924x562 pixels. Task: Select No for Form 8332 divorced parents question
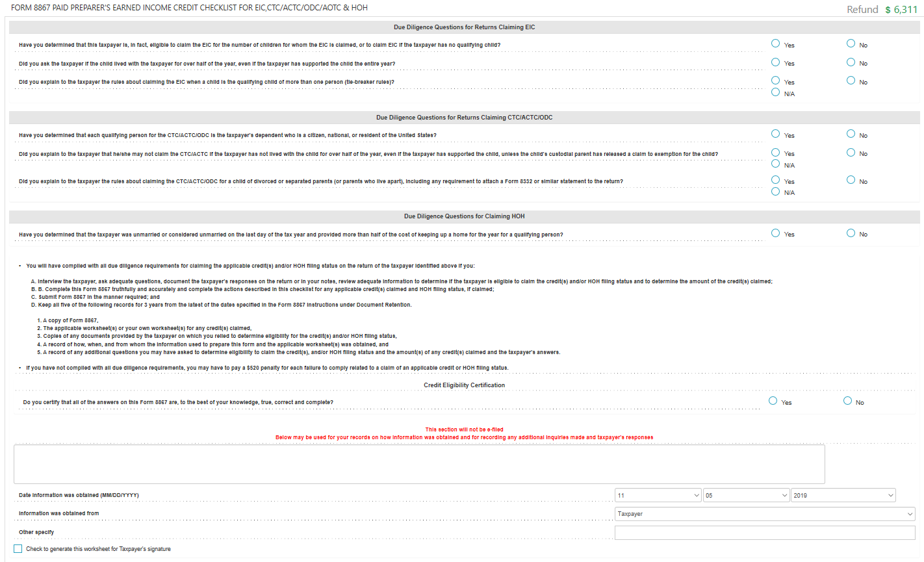tap(849, 179)
